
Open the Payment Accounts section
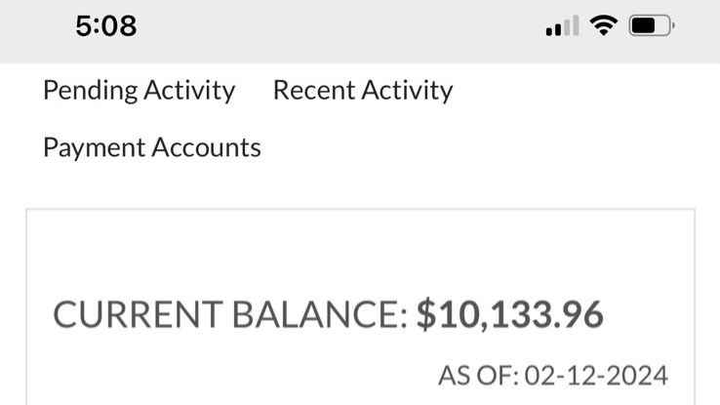(152, 147)
